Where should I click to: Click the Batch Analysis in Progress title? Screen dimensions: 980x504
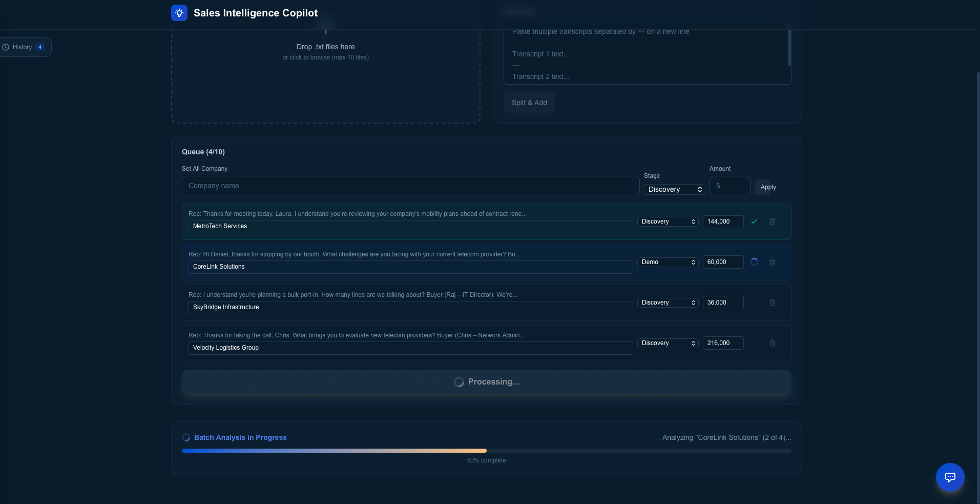point(240,437)
